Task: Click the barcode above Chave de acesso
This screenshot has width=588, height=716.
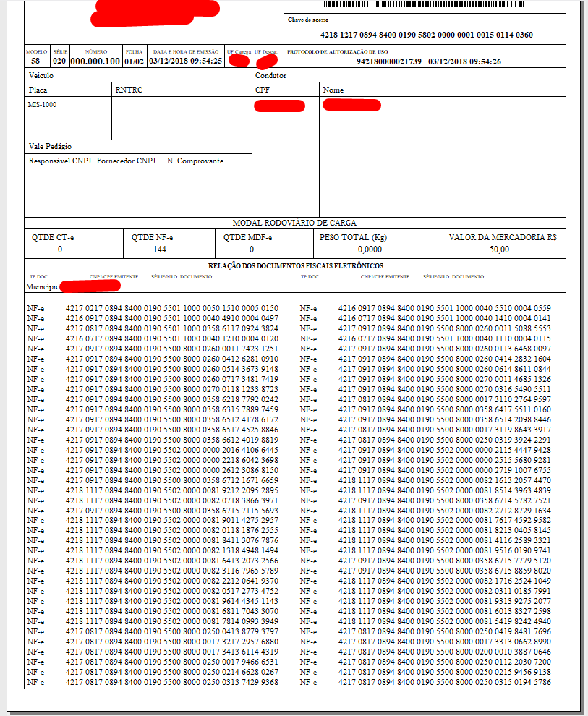Action: (424, 4)
